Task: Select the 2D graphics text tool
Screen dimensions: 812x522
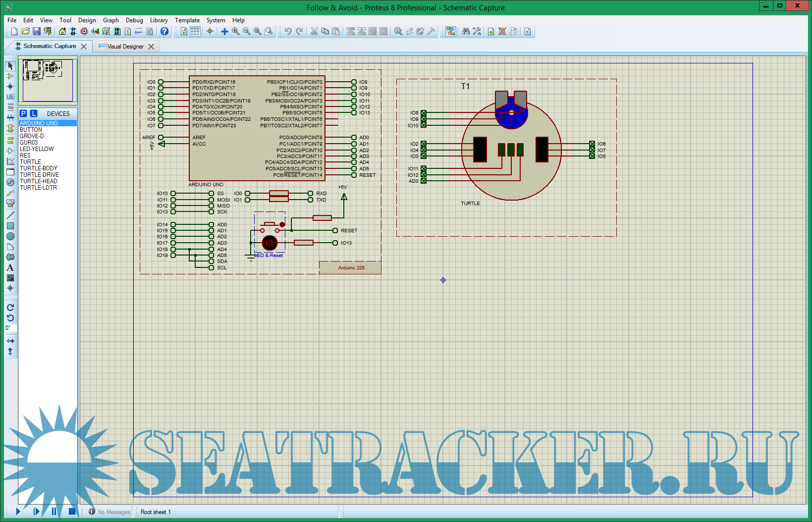Action: [10, 267]
